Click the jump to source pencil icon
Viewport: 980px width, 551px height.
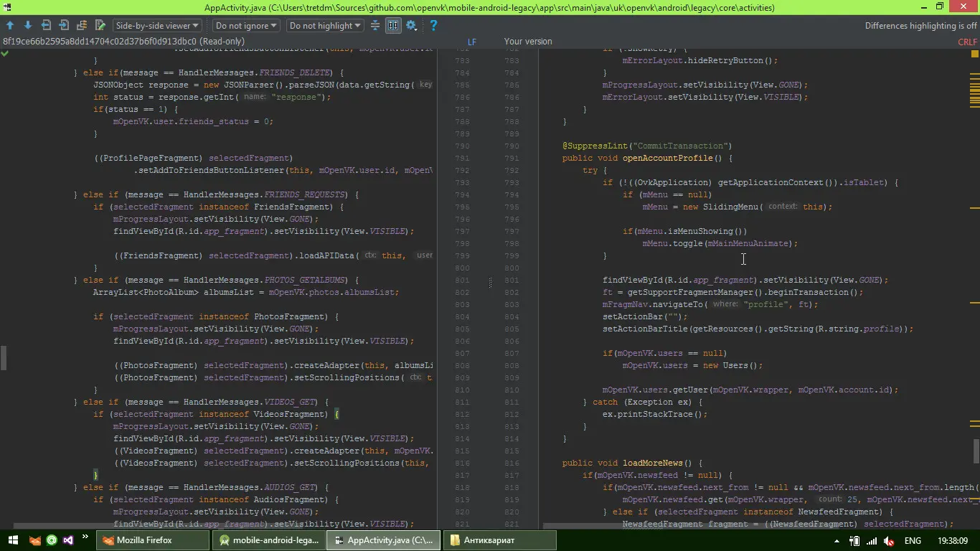pyautogui.click(x=100, y=25)
